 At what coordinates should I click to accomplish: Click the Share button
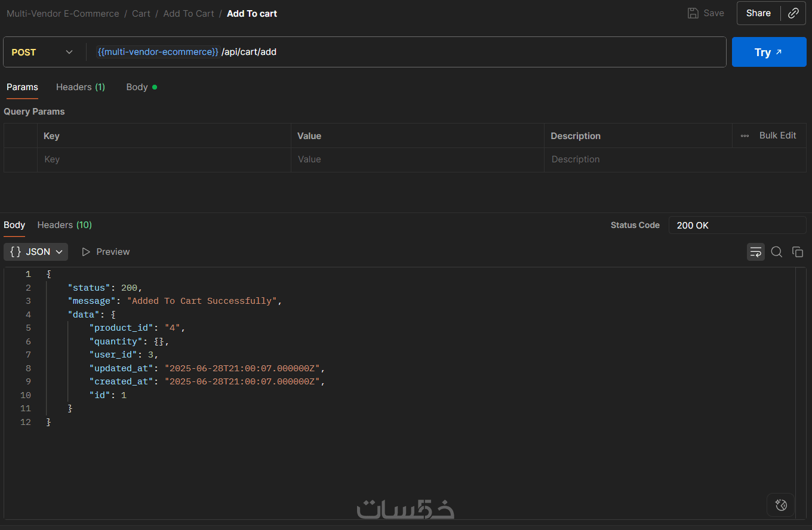758,13
